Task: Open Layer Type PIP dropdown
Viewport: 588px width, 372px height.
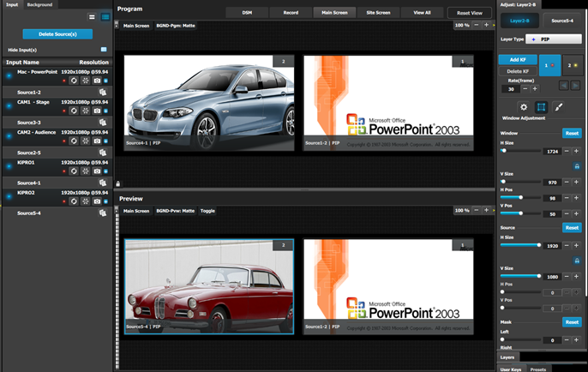Action: pos(554,39)
